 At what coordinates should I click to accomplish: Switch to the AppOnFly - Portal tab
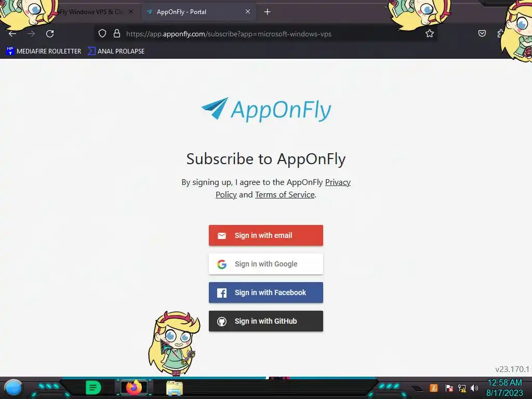pyautogui.click(x=198, y=11)
